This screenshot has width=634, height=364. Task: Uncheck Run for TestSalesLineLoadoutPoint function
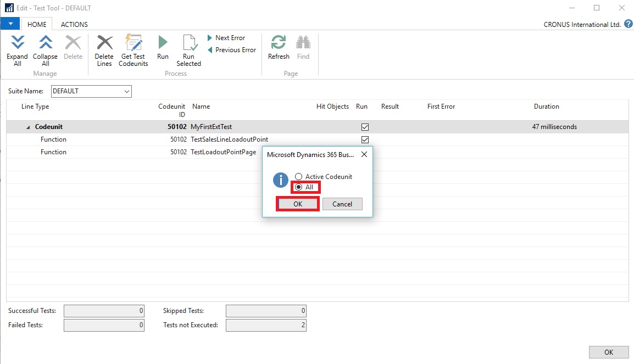pos(365,139)
